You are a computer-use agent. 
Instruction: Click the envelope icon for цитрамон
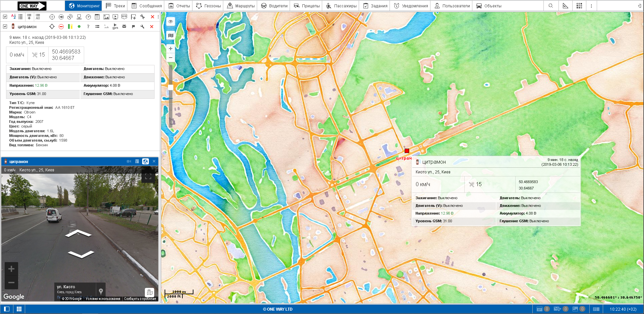click(x=124, y=26)
